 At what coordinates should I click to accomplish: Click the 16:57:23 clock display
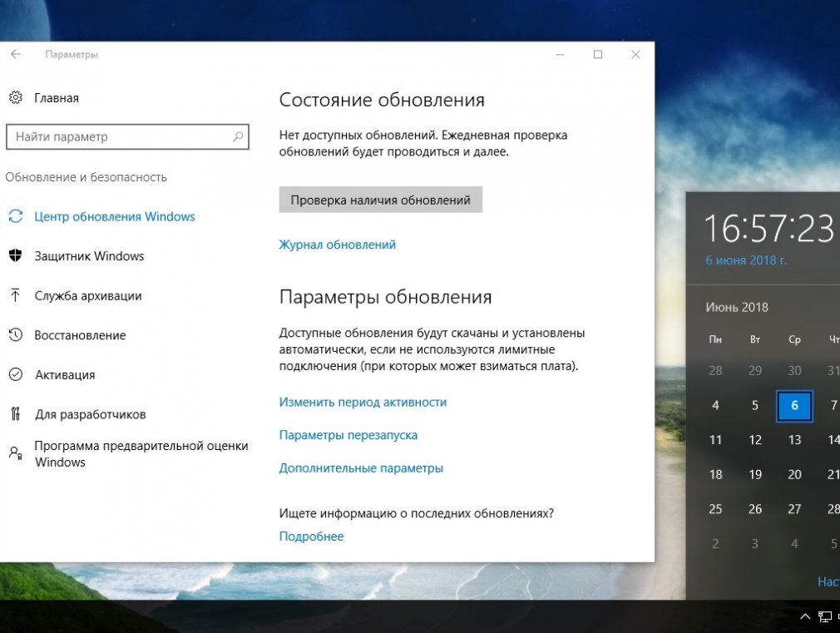coord(769,229)
